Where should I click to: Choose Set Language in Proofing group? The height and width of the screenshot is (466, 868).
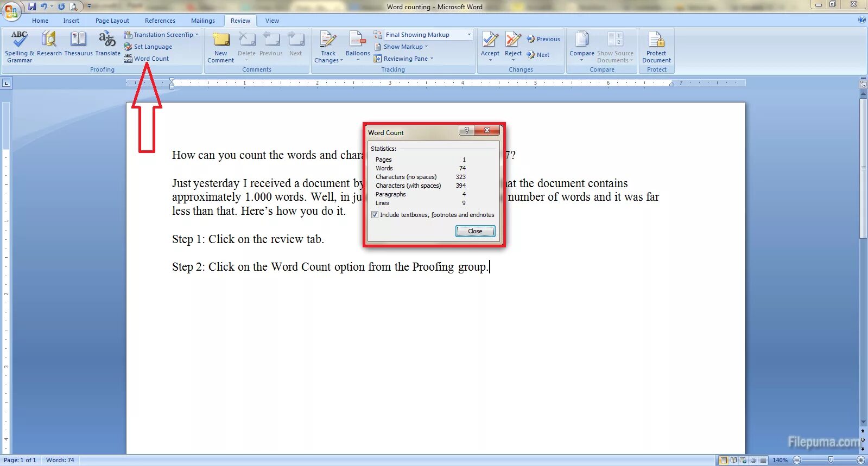[x=148, y=47]
